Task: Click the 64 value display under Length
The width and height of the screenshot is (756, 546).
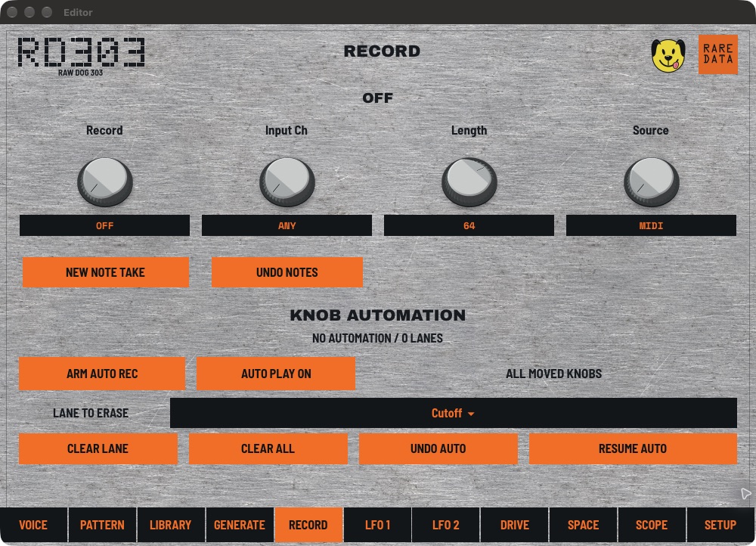Action: click(469, 225)
